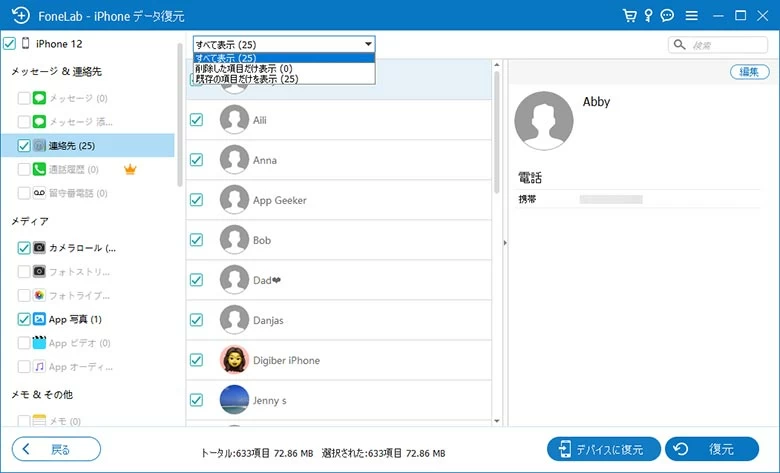
Task: Click the sidebar scrollbar thumb
Action: (x=180, y=114)
